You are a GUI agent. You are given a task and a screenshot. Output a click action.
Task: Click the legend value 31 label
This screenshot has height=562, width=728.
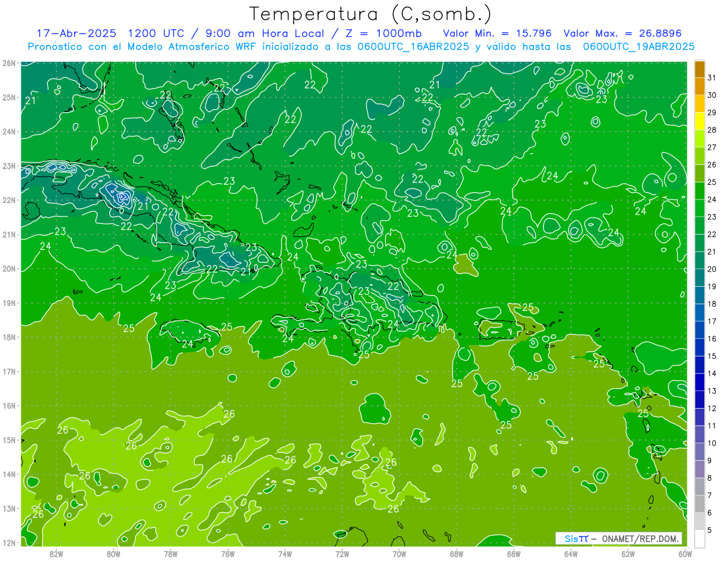pos(712,78)
